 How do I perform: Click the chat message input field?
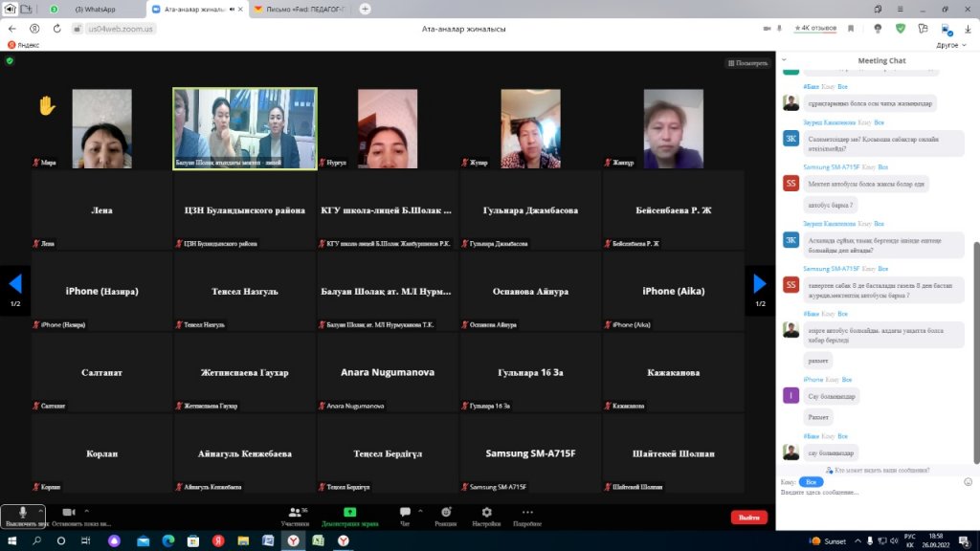click(871, 494)
